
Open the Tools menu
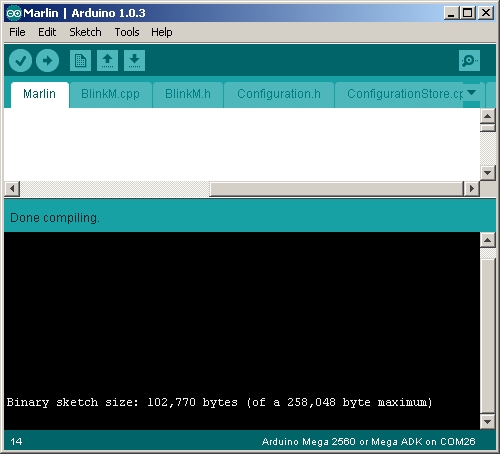(127, 32)
